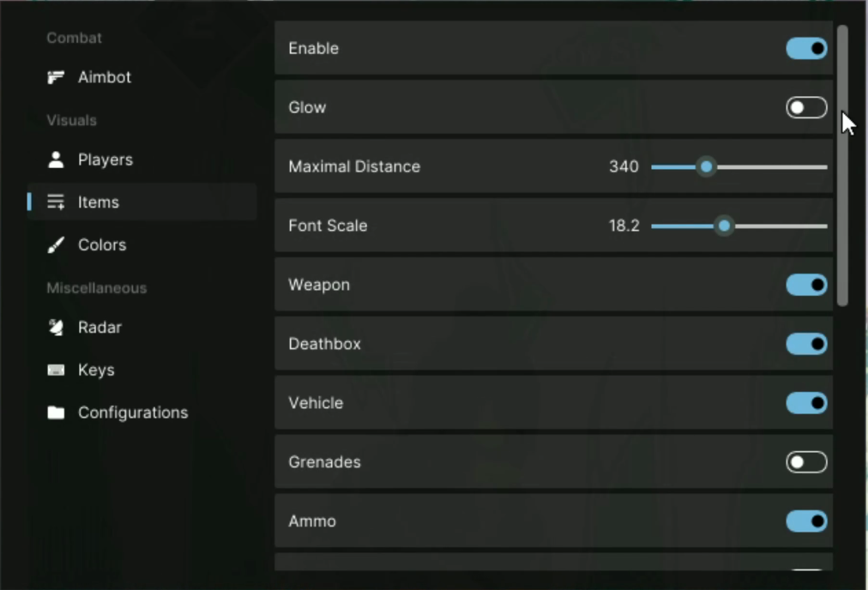The height and width of the screenshot is (590, 868).
Task: Click the keyboard icon beside Keys
Action: click(x=56, y=370)
